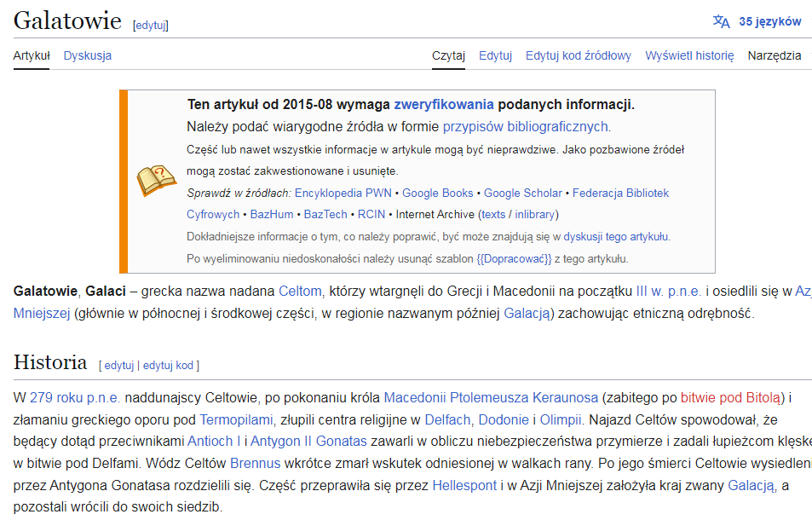
Task: Open Edytuj kod źródłowy tab
Action: click(578, 55)
